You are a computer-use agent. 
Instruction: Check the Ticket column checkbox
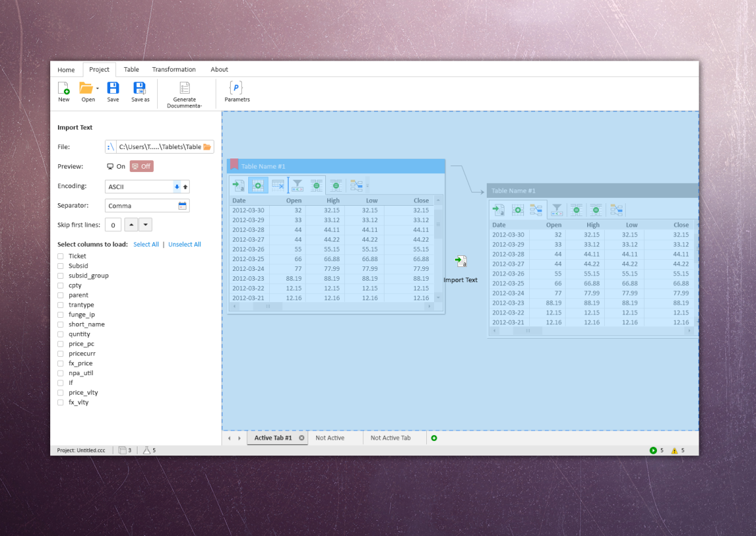(x=61, y=256)
